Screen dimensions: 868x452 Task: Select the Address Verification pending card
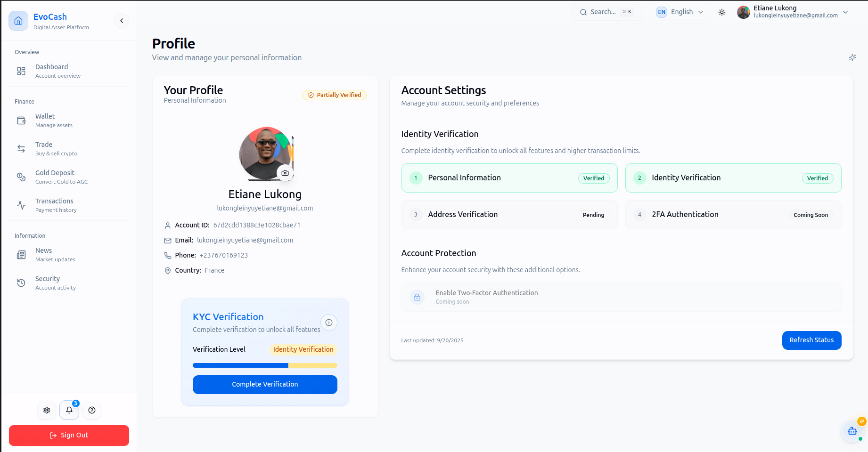(x=509, y=215)
